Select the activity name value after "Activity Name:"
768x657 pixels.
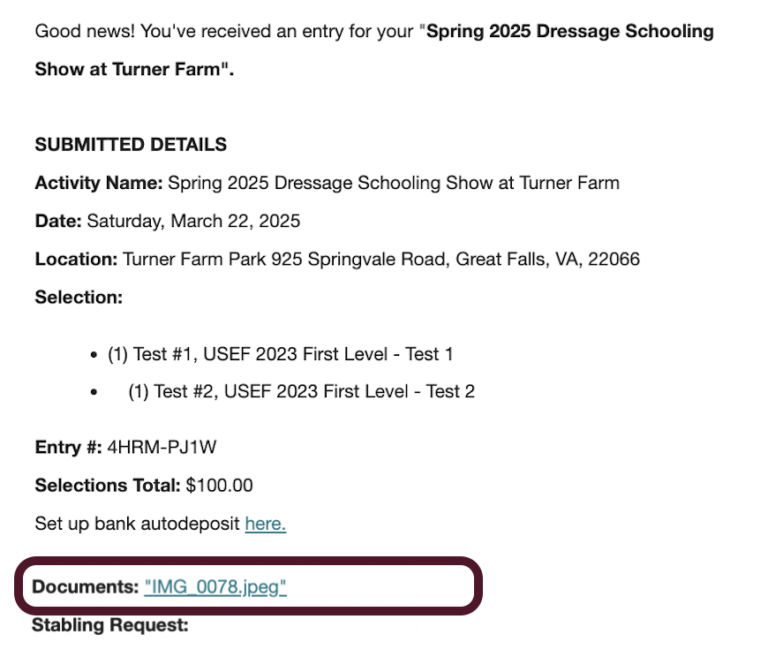pos(393,183)
